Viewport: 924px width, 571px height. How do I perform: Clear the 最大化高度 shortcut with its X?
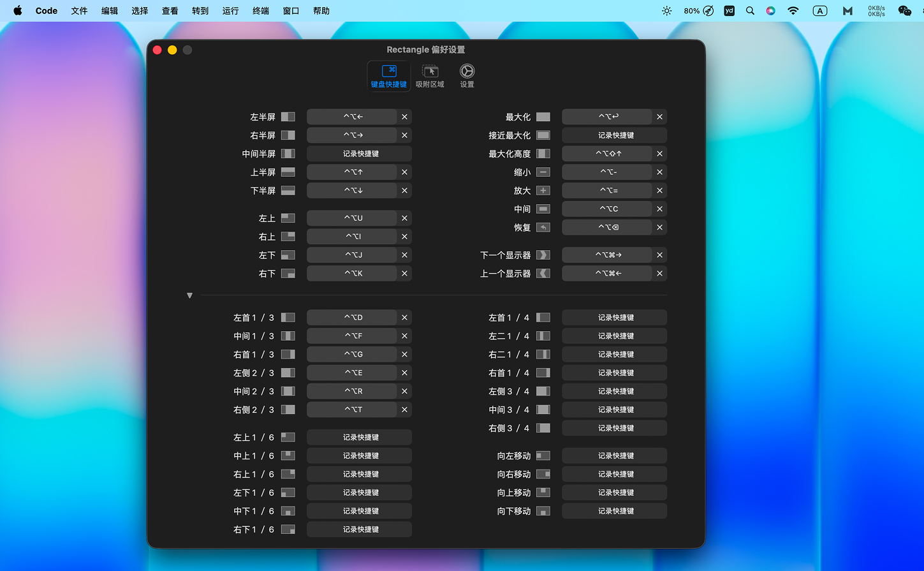click(659, 153)
